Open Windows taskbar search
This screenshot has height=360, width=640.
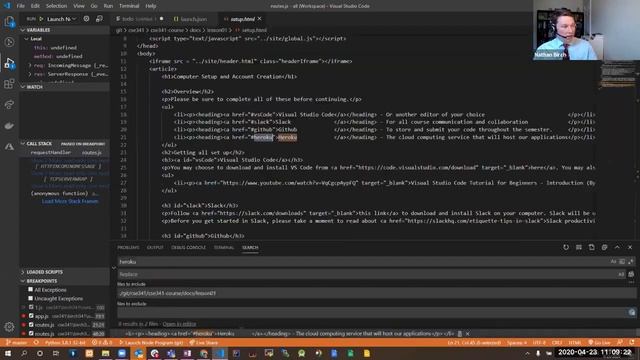[x=24, y=353]
